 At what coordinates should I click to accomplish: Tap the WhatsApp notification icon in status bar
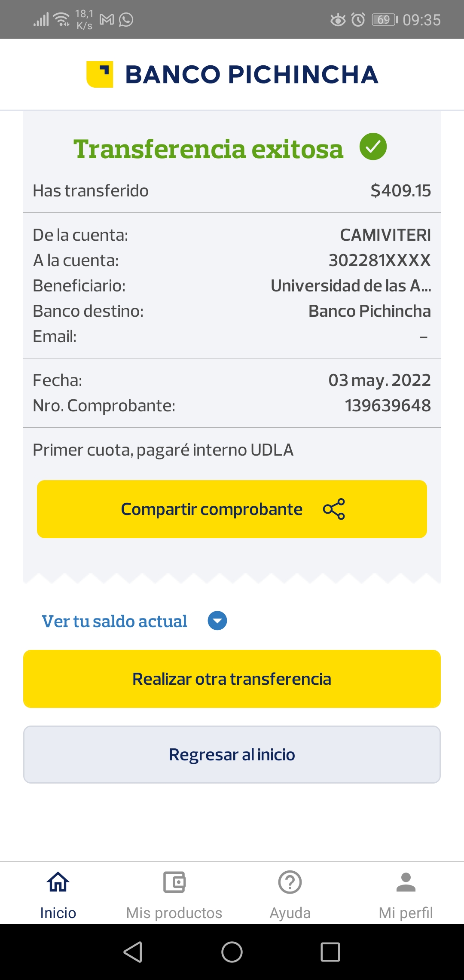point(126,20)
